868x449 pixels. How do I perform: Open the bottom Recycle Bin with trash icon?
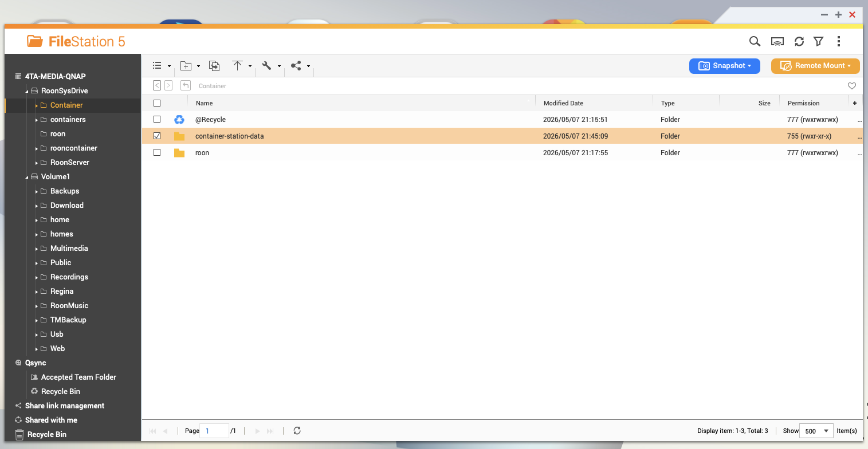tap(46, 434)
